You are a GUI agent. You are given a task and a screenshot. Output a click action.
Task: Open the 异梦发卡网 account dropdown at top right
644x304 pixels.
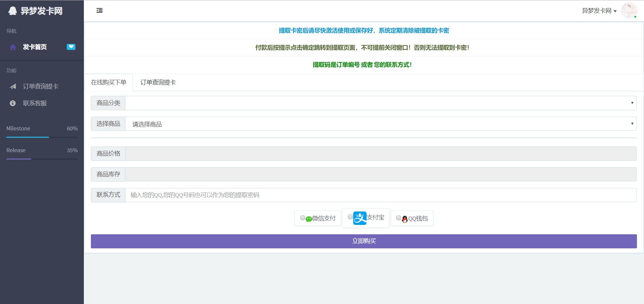point(599,10)
